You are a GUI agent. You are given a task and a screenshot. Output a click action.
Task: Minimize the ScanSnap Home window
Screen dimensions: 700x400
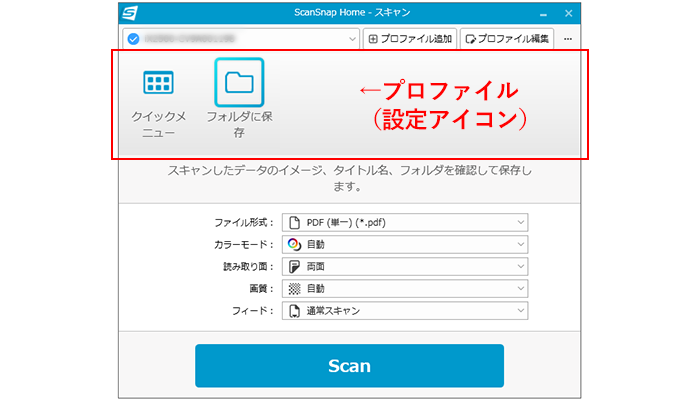[543, 14]
